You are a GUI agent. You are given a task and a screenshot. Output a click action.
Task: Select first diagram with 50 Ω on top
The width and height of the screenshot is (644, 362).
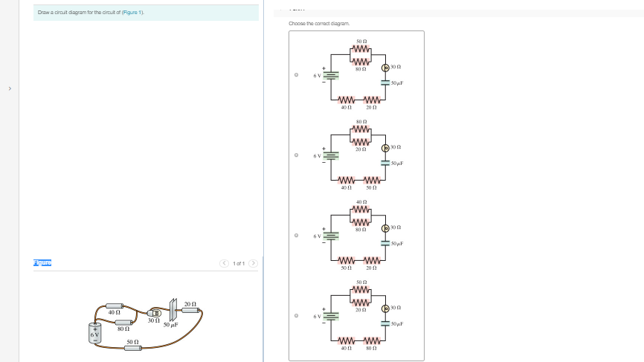tap(296, 74)
